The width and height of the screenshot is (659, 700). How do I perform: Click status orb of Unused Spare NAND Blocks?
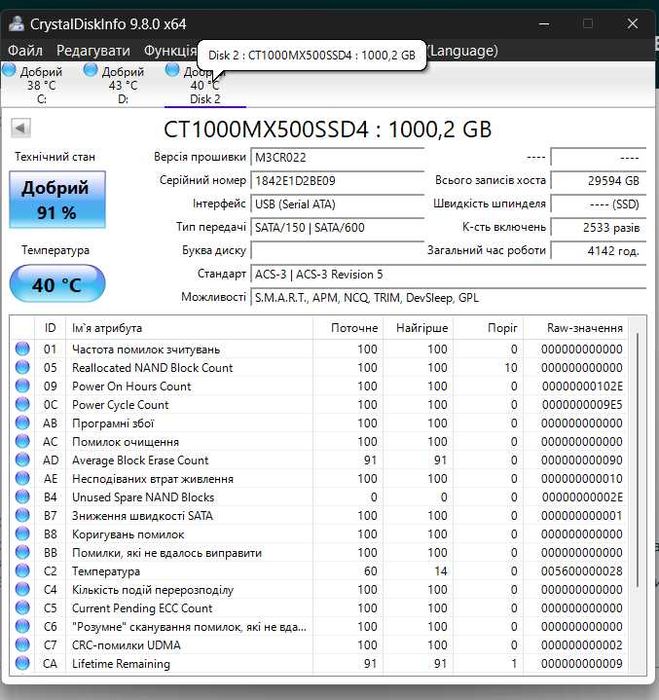[x=22, y=497]
